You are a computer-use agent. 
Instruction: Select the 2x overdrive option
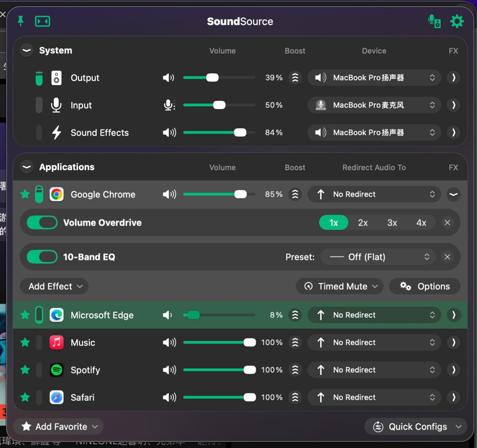363,223
